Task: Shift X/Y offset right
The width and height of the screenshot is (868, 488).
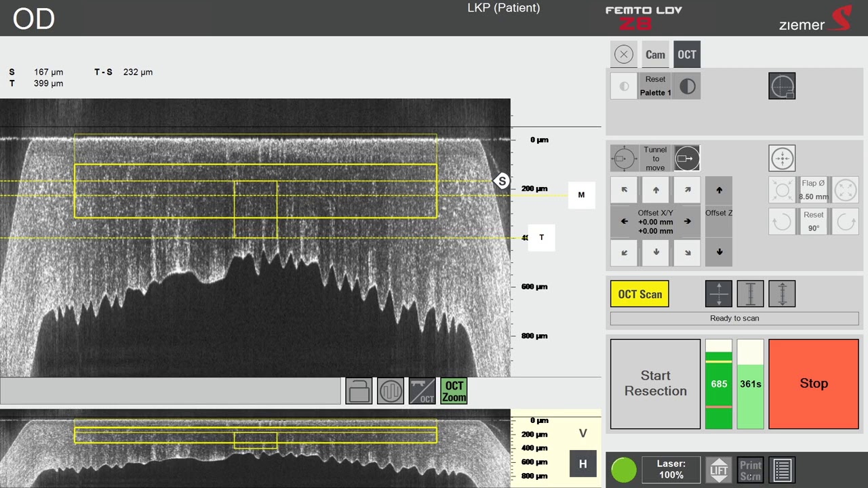Action: tap(687, 222)
